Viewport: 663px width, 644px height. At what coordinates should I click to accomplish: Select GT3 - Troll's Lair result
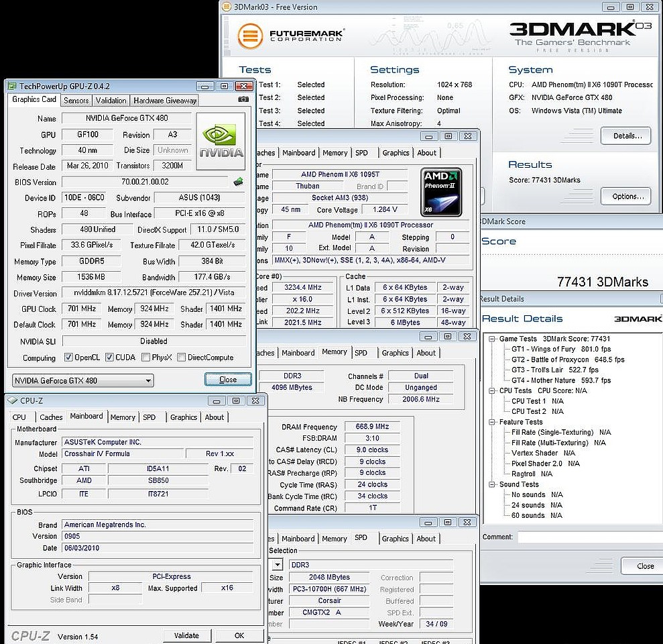(555, 370)
